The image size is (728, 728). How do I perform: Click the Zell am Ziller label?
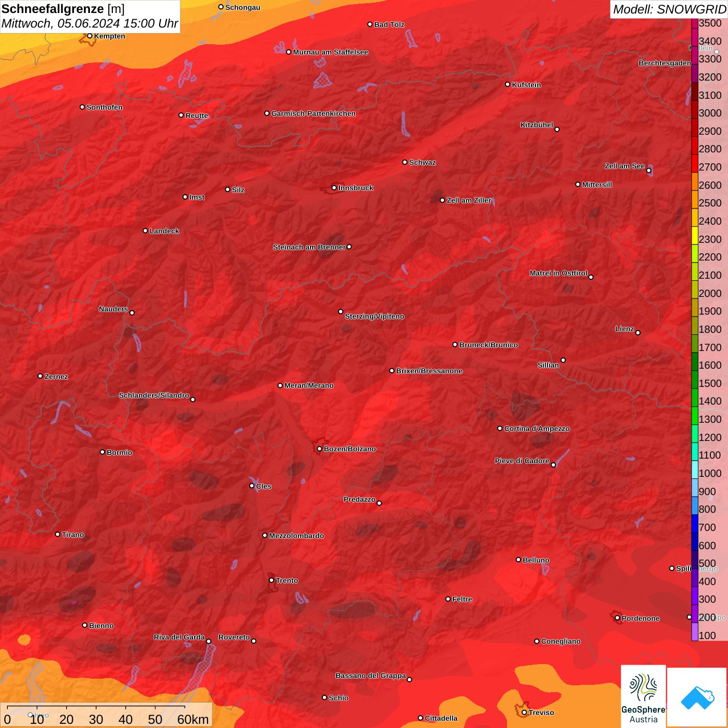point(469,200)
